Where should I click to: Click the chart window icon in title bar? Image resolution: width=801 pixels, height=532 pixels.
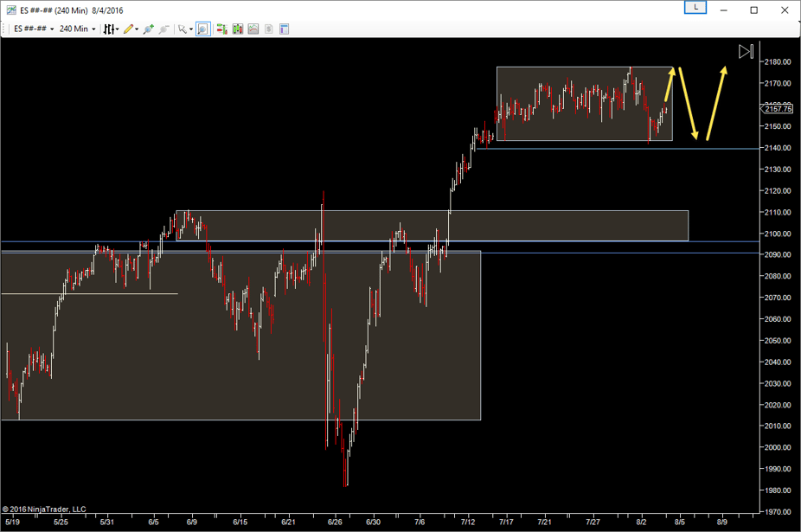[x=10, y=10]
